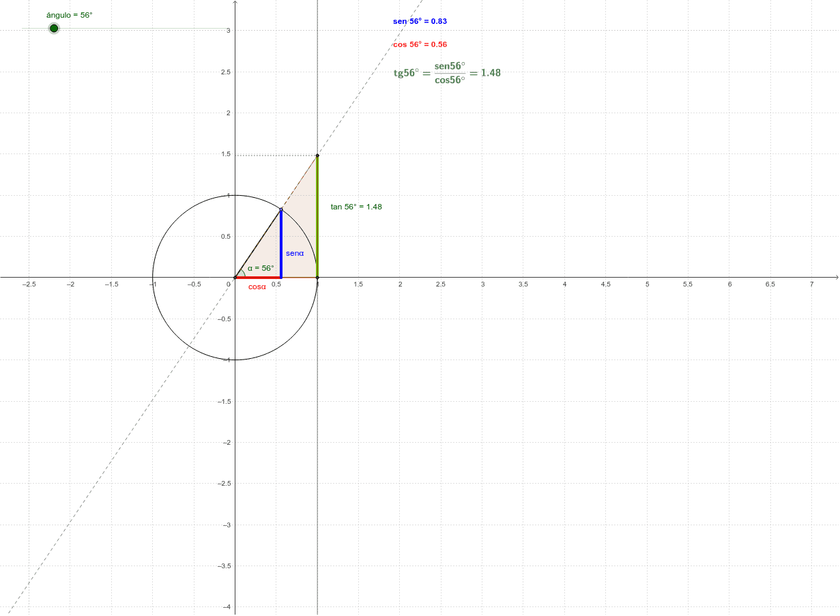Select the blue 'sen 56° = 0.83' text
The height and width of the screenshot is (616, 840).
(420, 21)
